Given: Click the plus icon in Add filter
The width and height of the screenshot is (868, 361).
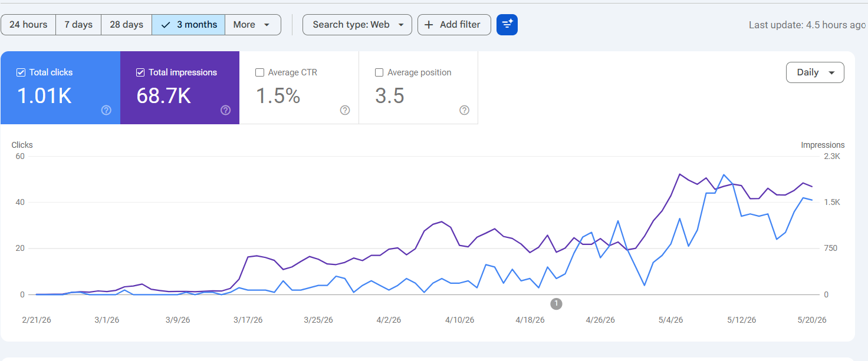Looking at the screenshot, I should pos(429,25).
